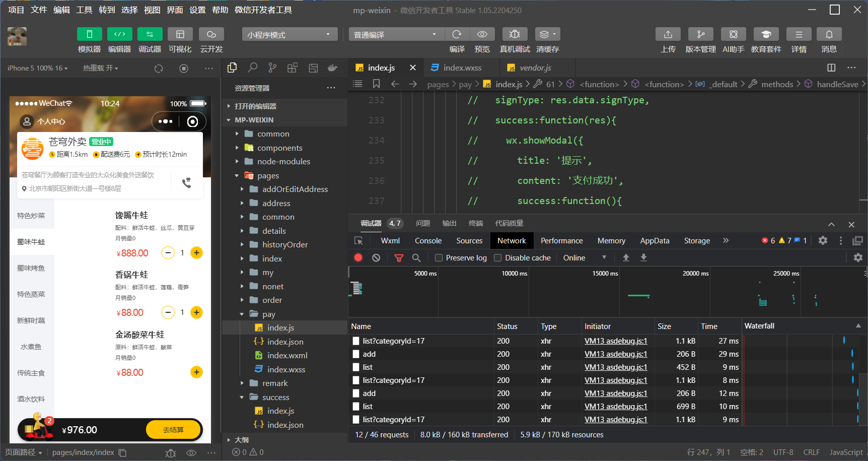Viewport: 868px width, 461px height.
Task: Click element inspect picker in DevTools
Action: pyautogui.click(x=358, y=241)
